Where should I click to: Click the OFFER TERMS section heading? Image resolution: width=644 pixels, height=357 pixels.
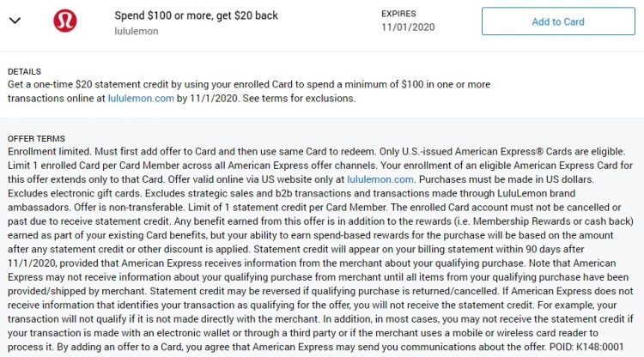[36, 139]
